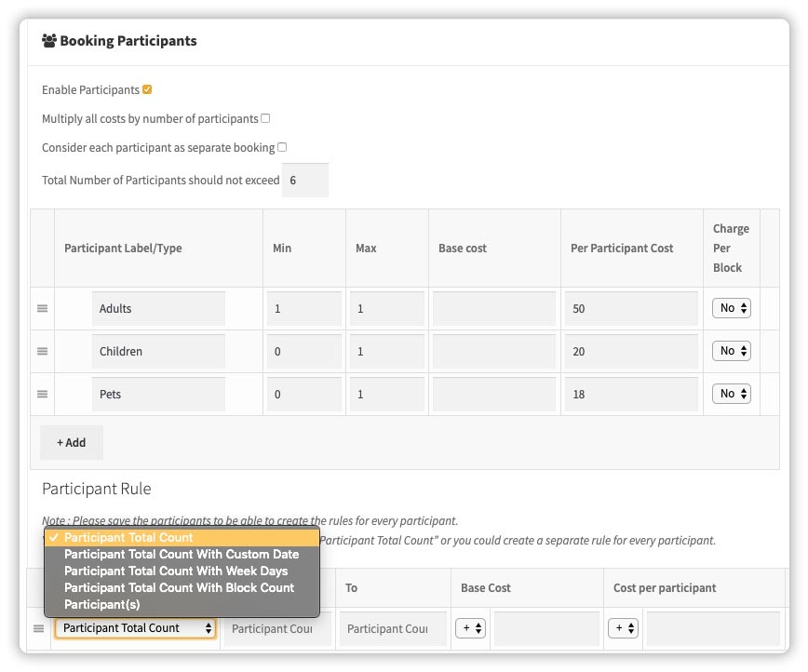
Task: Click the Min field in the Children row
Action: [x=304, y=352]
